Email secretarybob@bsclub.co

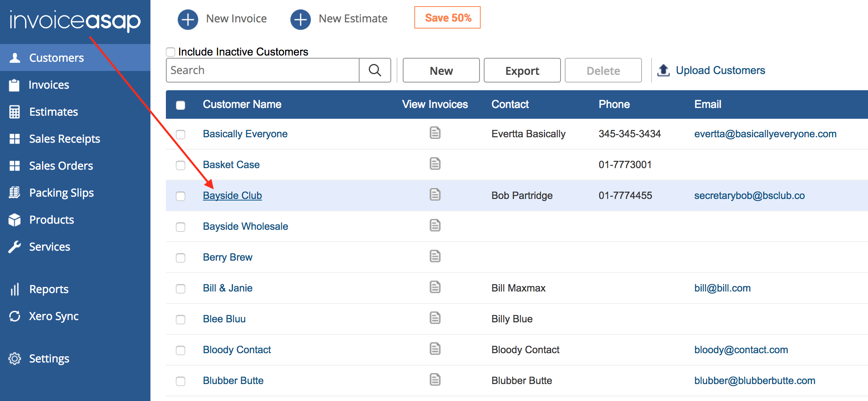pos(750,195)
